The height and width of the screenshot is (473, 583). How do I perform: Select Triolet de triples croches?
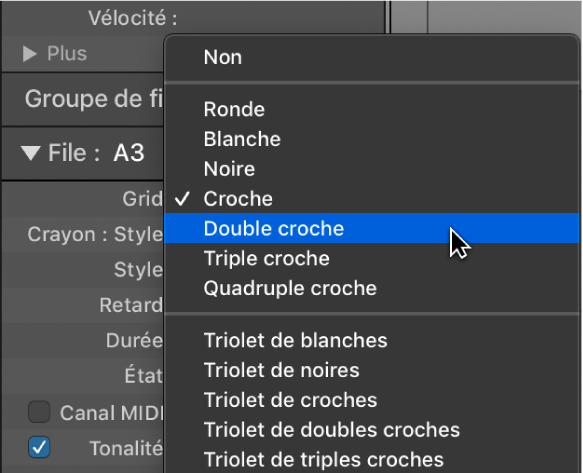(x=372, y=460)
